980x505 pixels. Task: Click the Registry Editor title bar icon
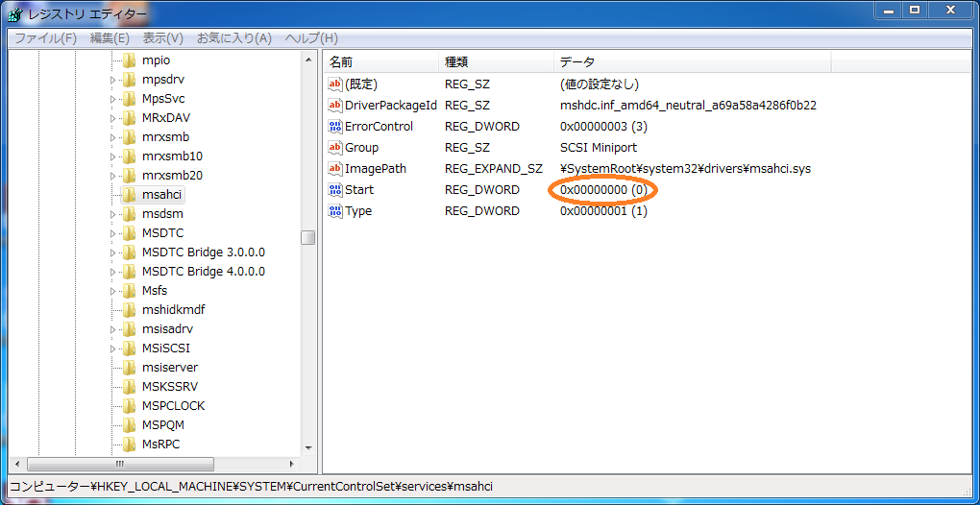tap(17, 13)
